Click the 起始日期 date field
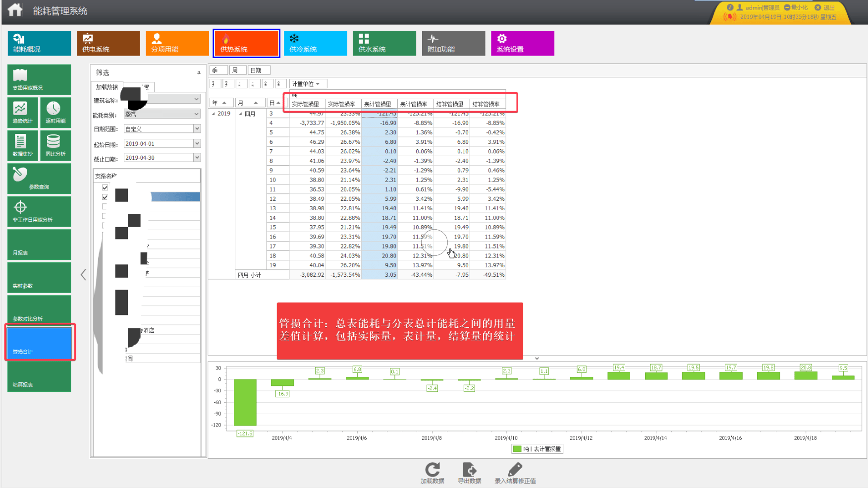This screenshot has height=488, width=868. [162, 144]
